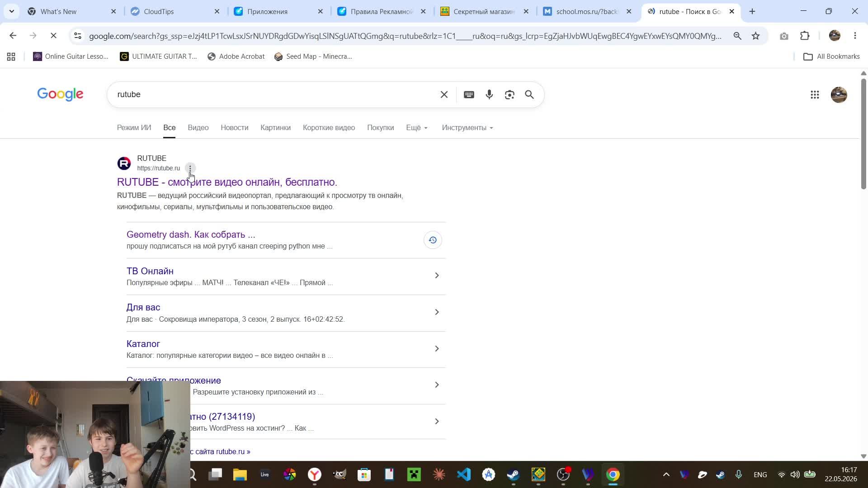Expand the (27134119) sitelink chevron
The width and height of the screenshot is (868, 488).
click(x=437, y=422)
